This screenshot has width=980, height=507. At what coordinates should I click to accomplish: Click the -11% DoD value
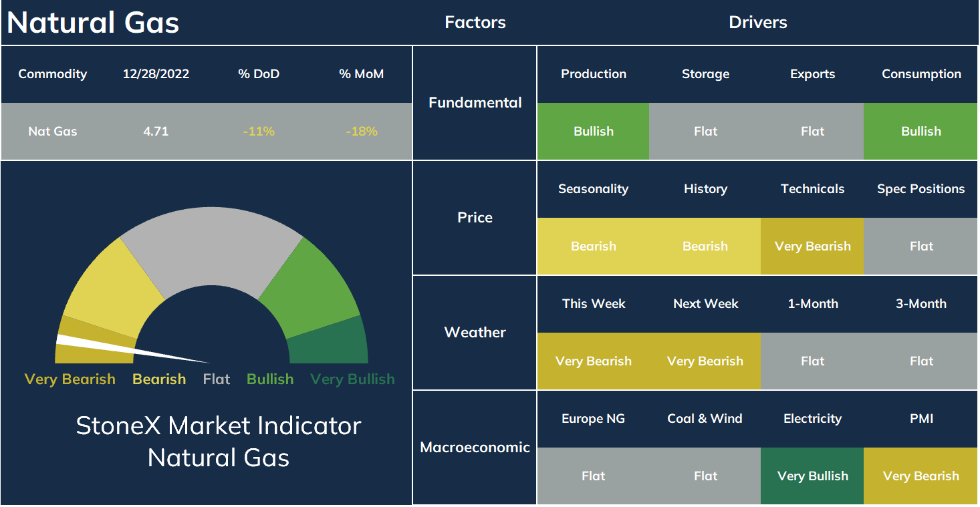tap(259, 132)
